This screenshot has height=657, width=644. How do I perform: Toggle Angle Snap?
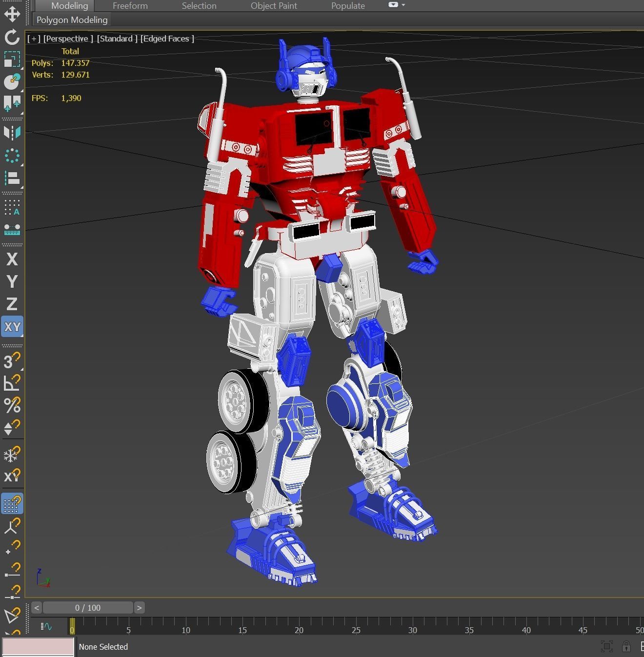pos(12,383)
